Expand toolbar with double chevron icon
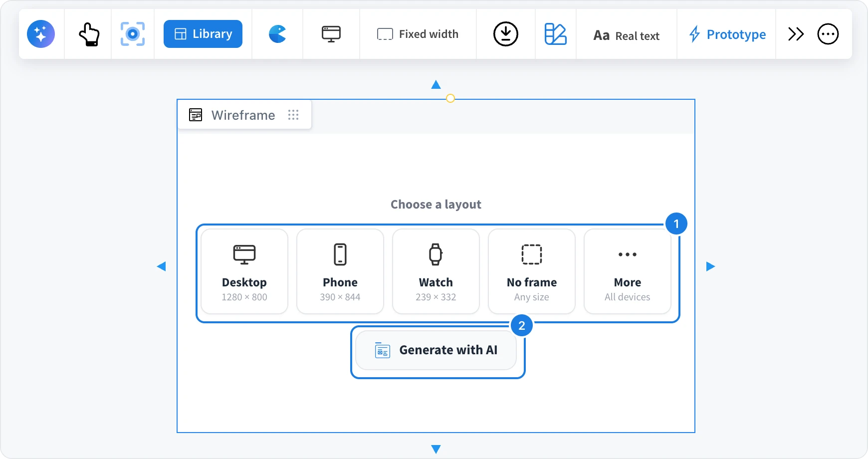The width and height of the screenshot is (868, 459). tap(796, 34)
